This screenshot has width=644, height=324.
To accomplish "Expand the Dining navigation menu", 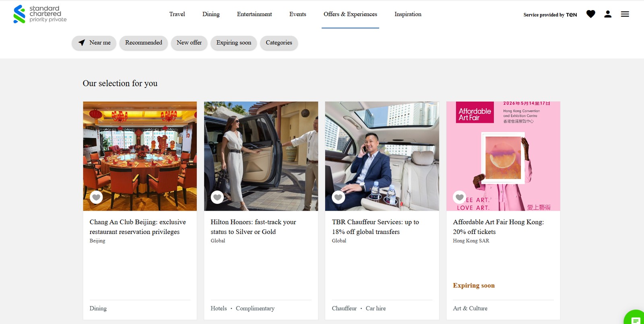I will tap(211, 14).
